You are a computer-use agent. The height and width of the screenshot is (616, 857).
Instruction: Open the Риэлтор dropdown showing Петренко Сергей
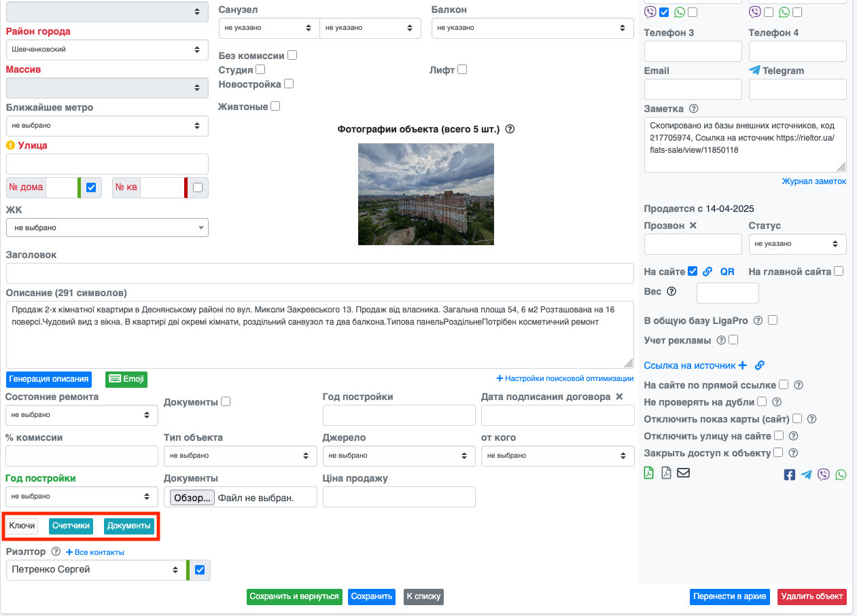click(95, 570)
